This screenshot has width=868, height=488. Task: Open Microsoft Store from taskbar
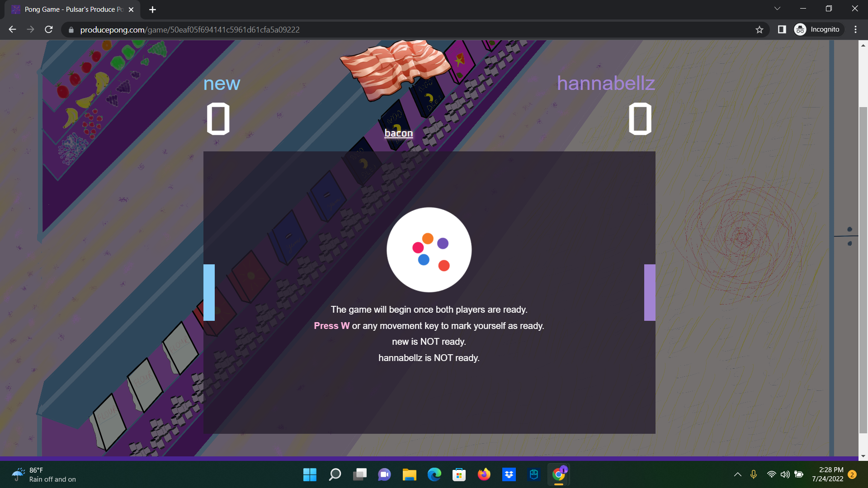coord(459,474)
